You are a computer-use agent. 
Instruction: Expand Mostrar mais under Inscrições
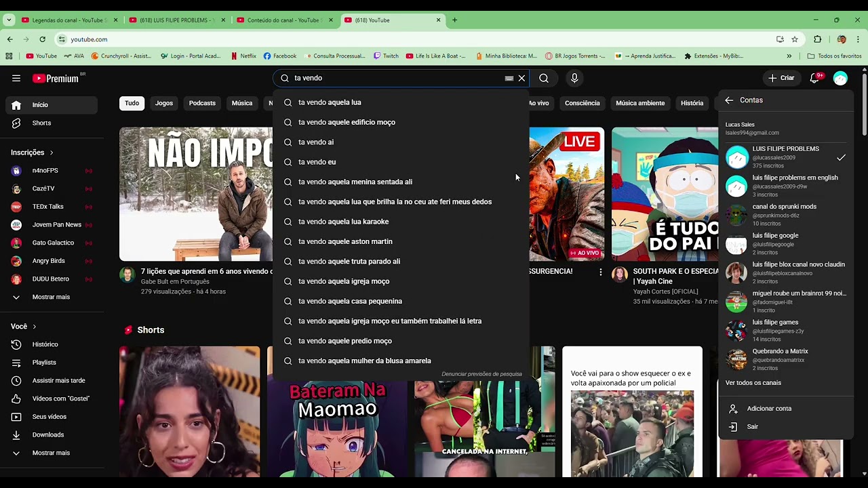52,297
